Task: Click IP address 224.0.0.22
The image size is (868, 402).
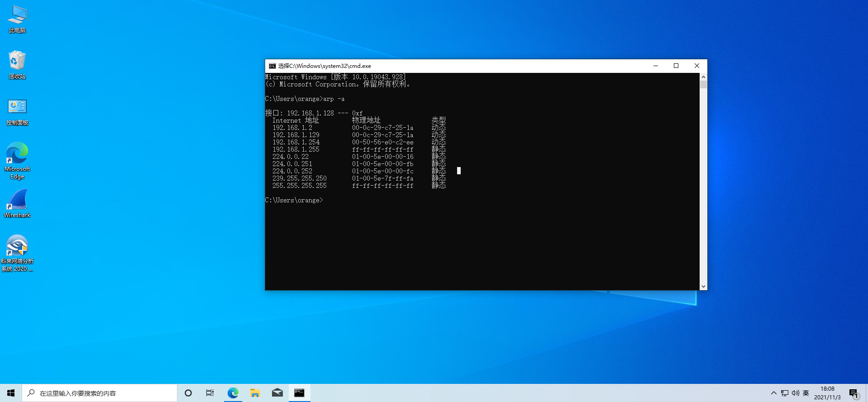Action: [291, 157]
